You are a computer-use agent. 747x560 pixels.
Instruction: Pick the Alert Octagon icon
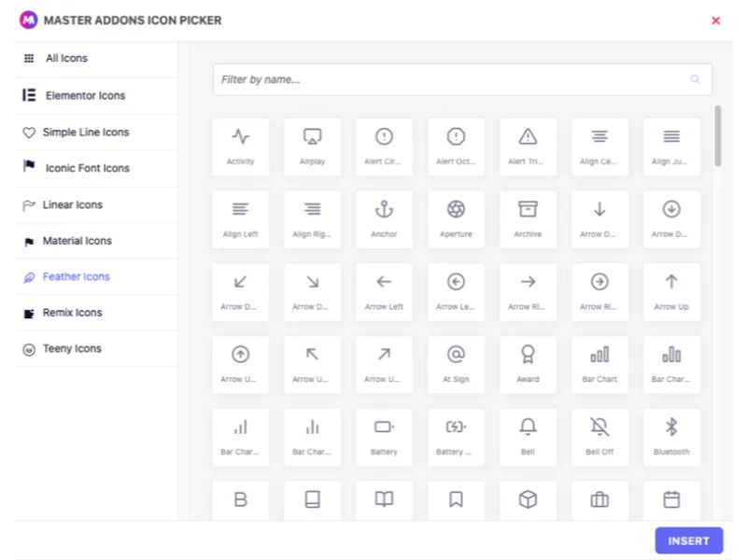[x=456, y=147]
